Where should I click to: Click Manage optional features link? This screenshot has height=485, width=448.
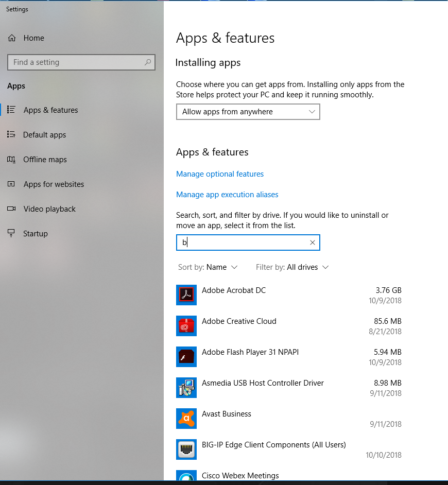coord(220,174)
